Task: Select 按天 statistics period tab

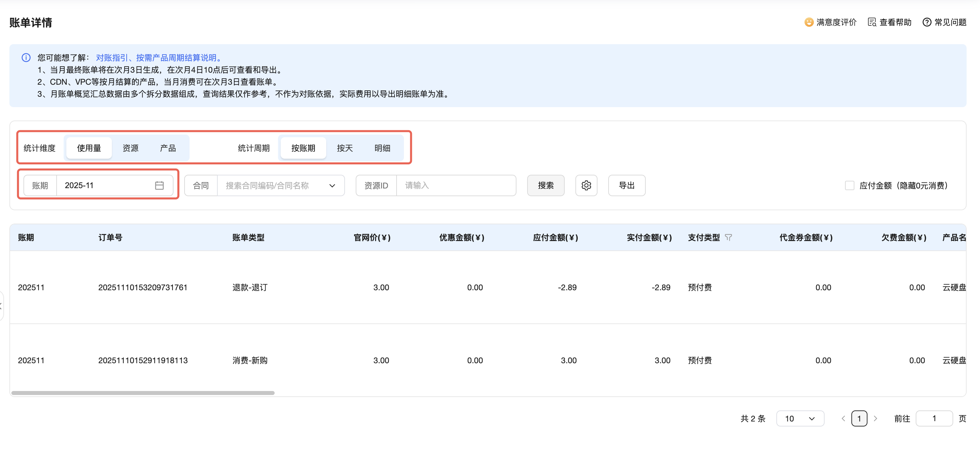Action: 345,148
